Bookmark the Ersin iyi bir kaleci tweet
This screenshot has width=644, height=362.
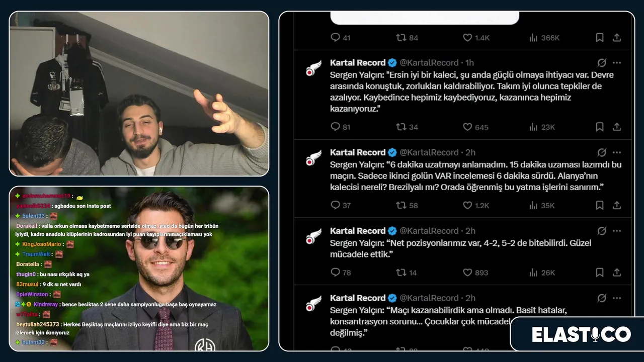click(x=599, y=127)
